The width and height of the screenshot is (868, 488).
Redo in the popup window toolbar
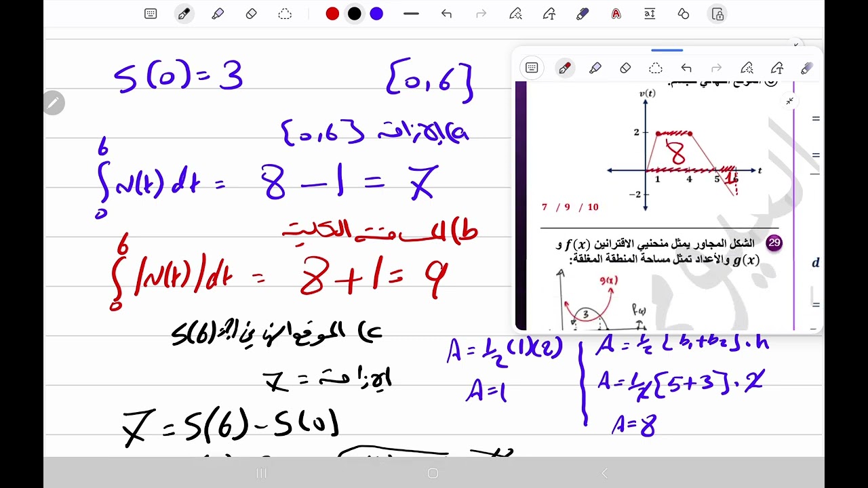(x=717, y=68)
